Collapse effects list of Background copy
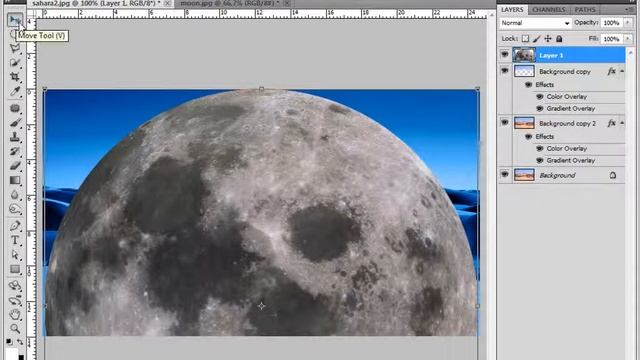 (622, 71)
